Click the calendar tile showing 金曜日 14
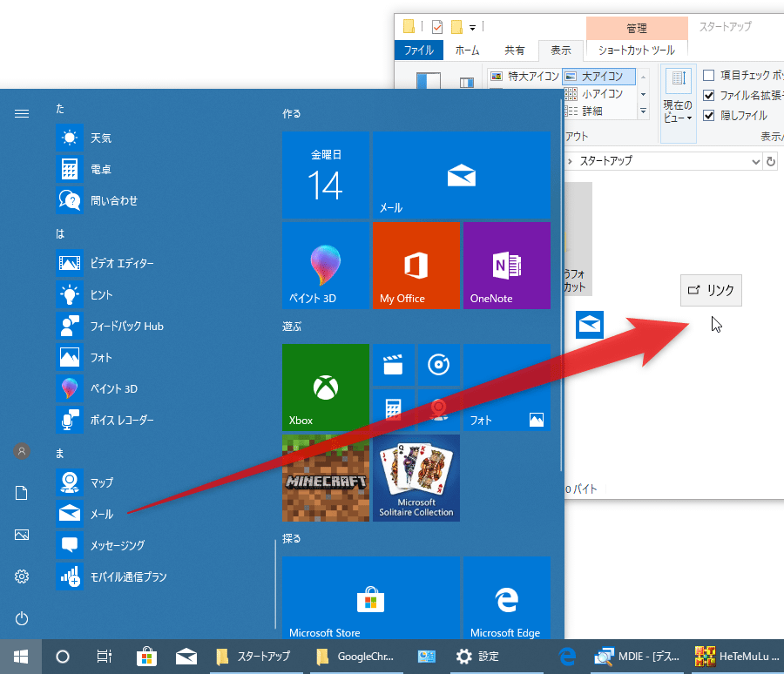Viewport: 784px width, 674px height. pos(326,175)
